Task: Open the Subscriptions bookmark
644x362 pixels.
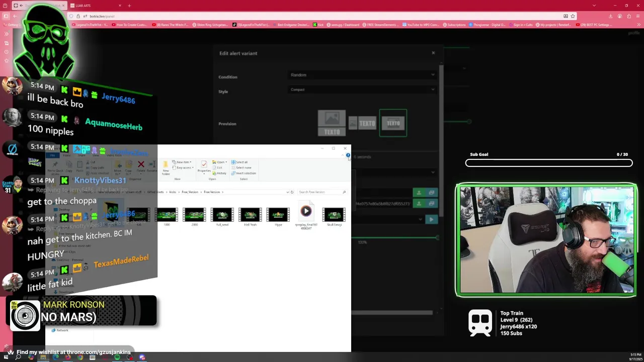Action: (x=454, y=25)
